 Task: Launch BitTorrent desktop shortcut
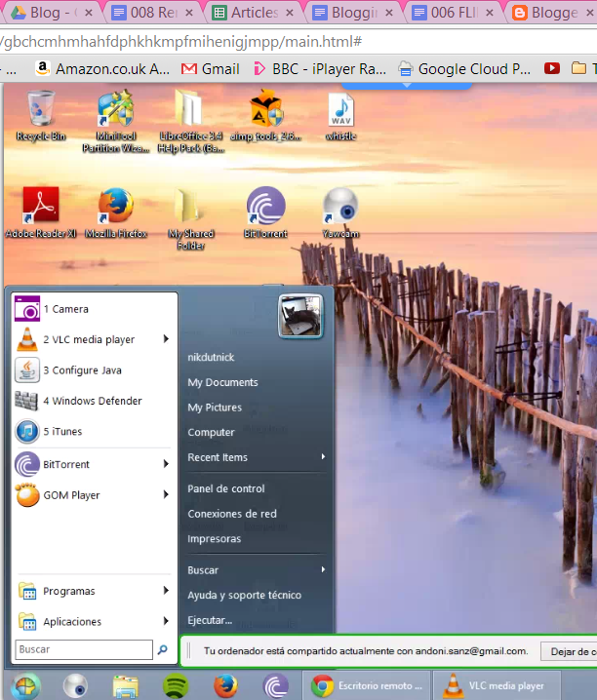point(265,213)
